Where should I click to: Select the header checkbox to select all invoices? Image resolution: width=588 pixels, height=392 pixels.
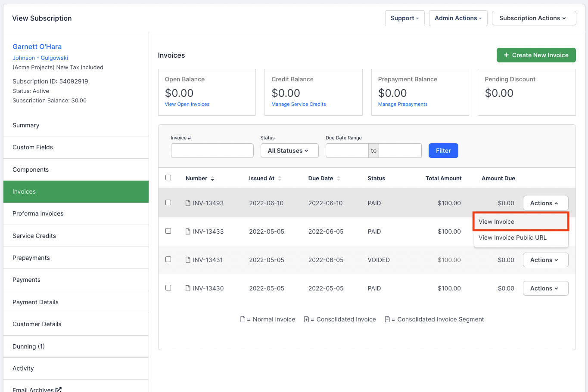coord(168,177)
